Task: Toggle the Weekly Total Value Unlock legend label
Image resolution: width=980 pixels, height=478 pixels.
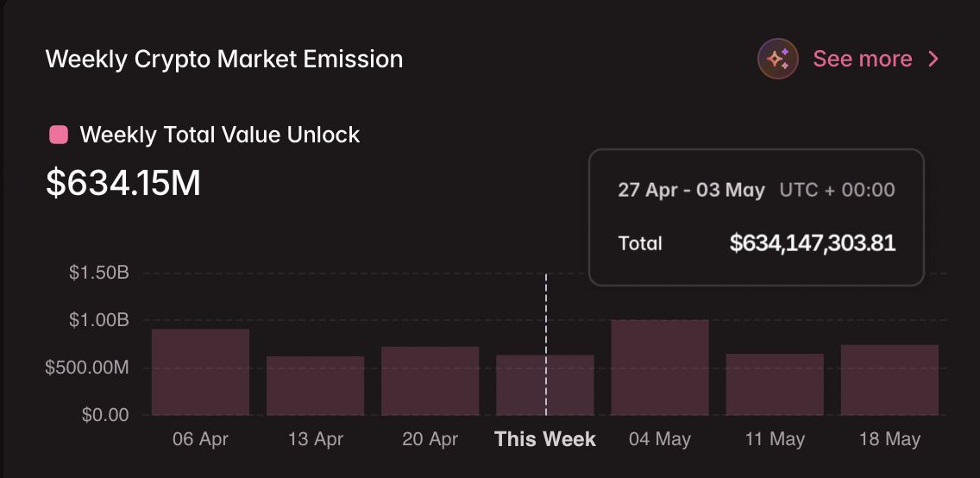Action: click(219, 135)
